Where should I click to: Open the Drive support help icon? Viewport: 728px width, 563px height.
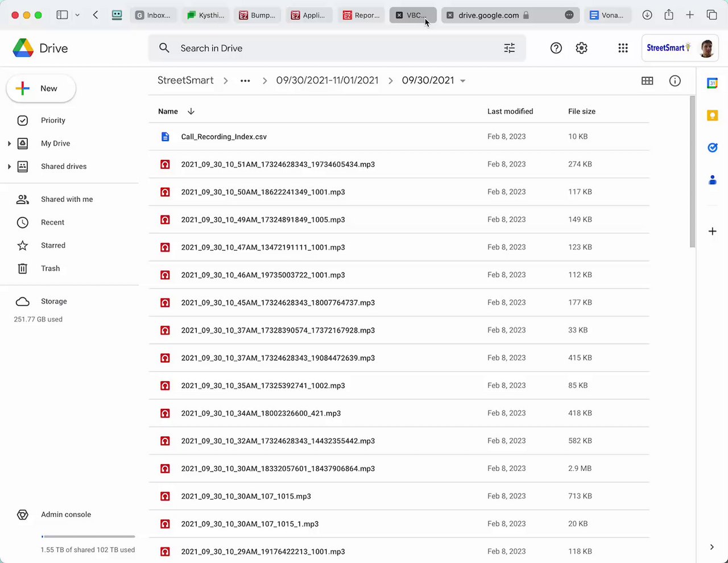click(556, 48)
